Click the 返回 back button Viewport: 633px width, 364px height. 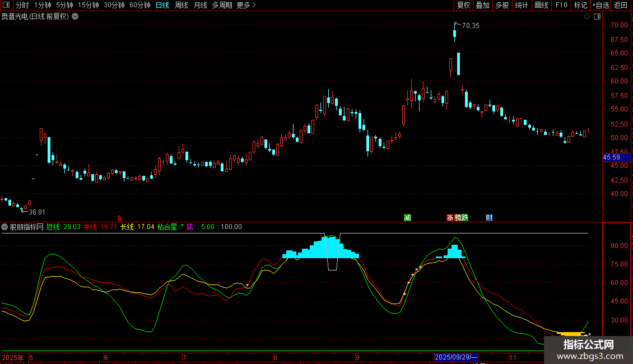pyautogui.click(x=621, y=5)
